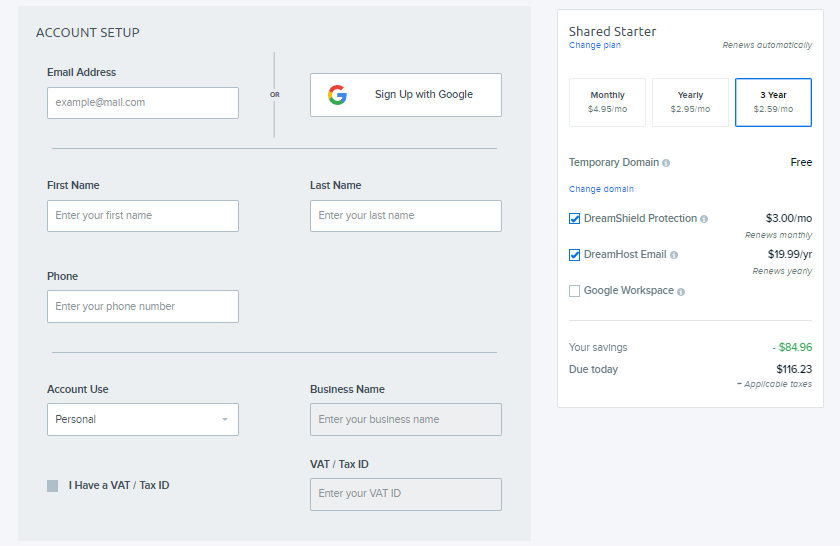
Task: Click the Renews yearly note
Action: coord(782,271)
